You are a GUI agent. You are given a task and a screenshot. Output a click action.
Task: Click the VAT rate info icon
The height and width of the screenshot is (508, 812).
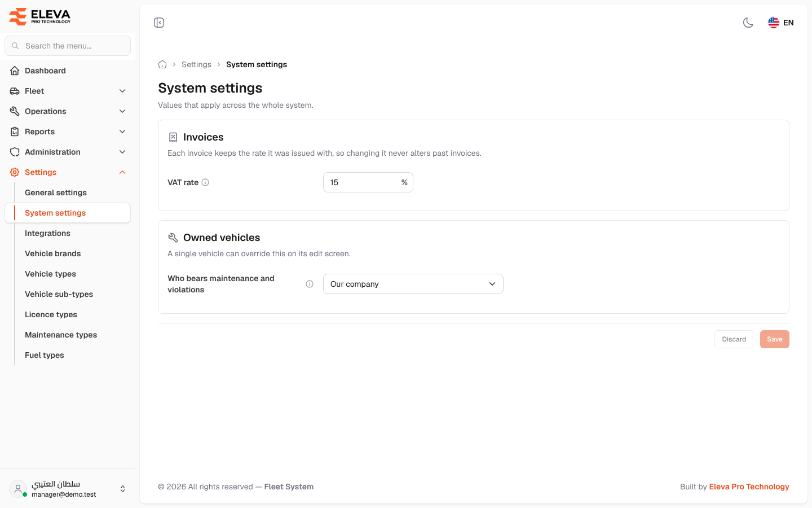pos(205,182)
